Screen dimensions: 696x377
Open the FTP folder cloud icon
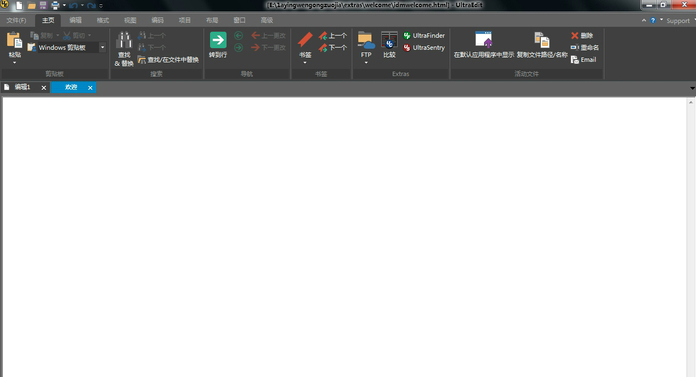pos(366,40)
